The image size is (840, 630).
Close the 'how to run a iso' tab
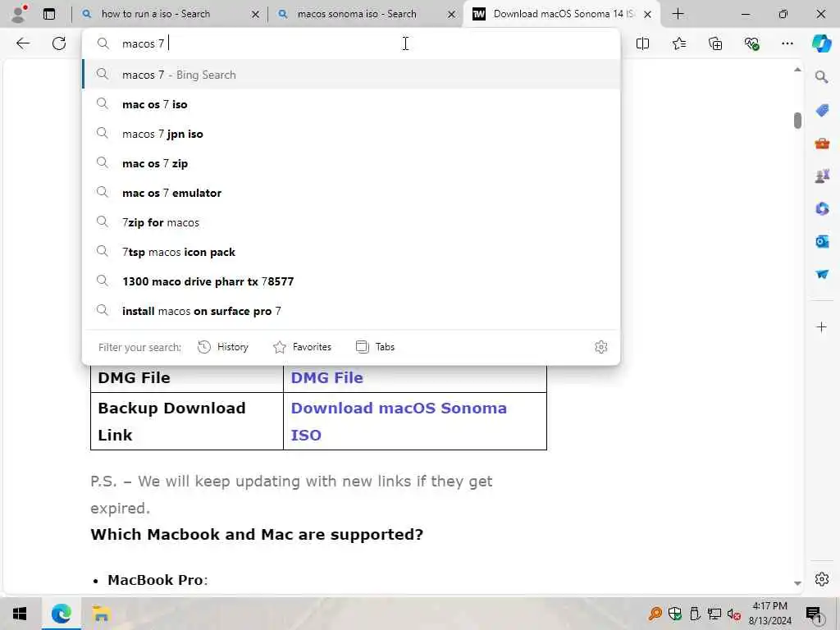pyautogui.click(x=256, y=15)
